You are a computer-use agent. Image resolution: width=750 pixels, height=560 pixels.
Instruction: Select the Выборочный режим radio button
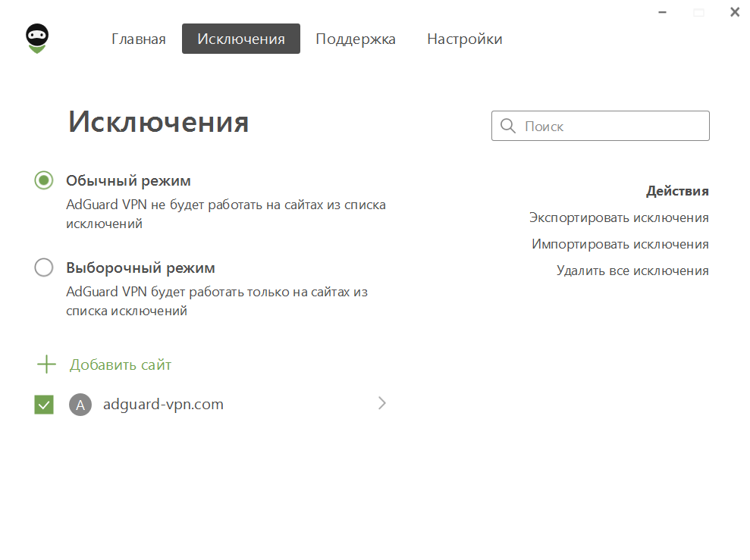43,267
